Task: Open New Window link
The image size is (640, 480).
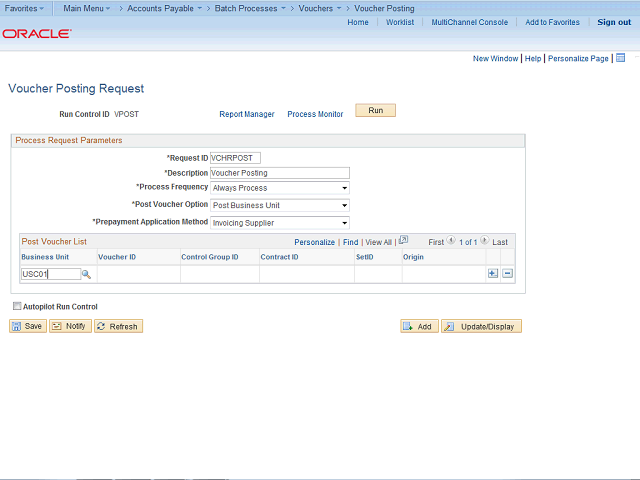Action: pyautogui.click(x=496, y=58)
